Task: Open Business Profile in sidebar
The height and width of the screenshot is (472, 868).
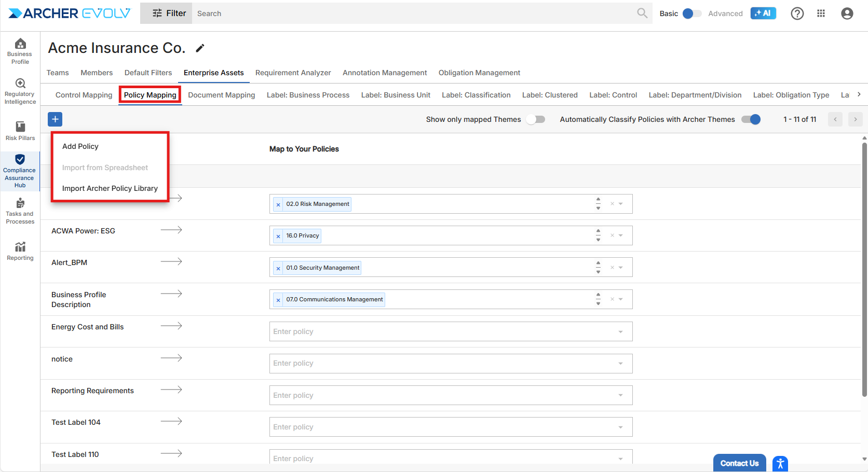Action: [x=20, y=51]
